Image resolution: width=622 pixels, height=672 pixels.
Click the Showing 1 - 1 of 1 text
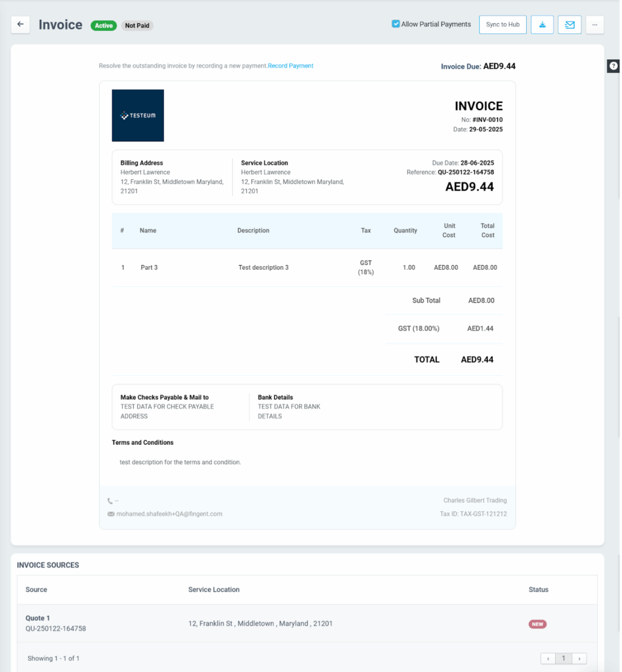pos(54,658)
